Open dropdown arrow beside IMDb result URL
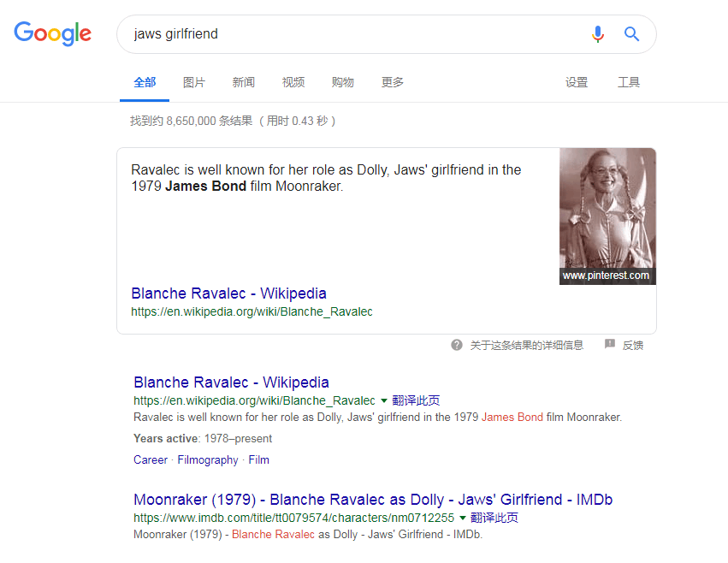 point(462,518)
